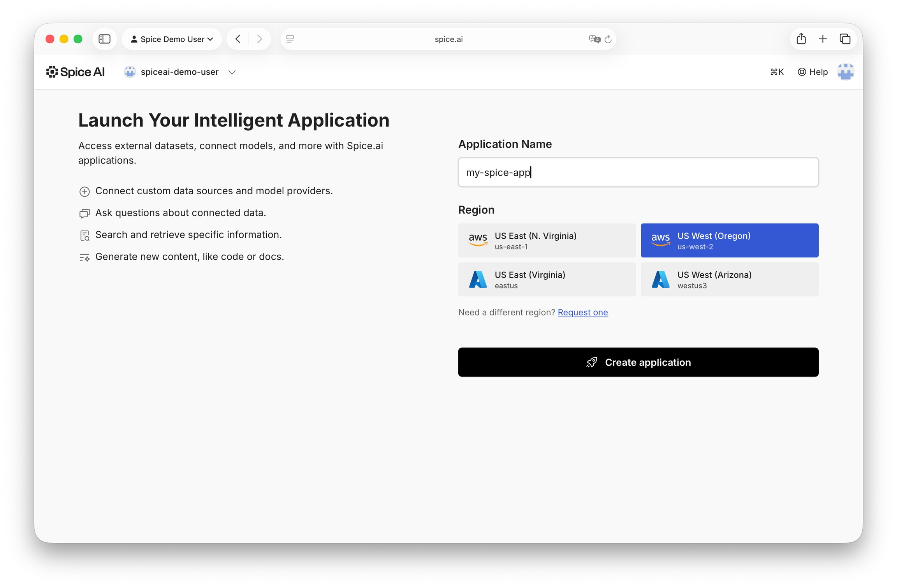
Task: Click the generate new content icon
Action: pos(84,257)
